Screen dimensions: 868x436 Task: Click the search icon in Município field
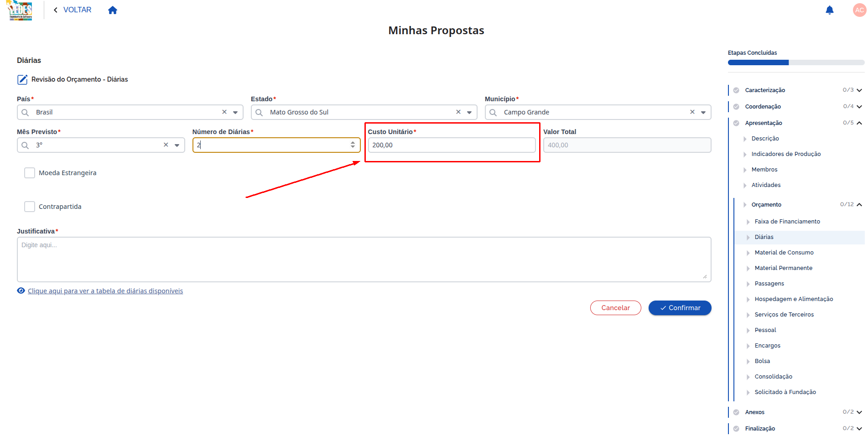[493, 112]
